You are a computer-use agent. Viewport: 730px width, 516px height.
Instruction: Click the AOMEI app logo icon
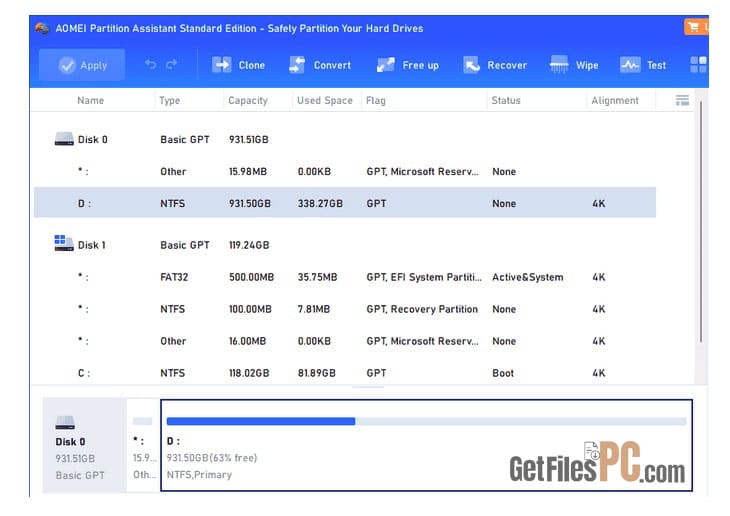[x=42, y=28]
